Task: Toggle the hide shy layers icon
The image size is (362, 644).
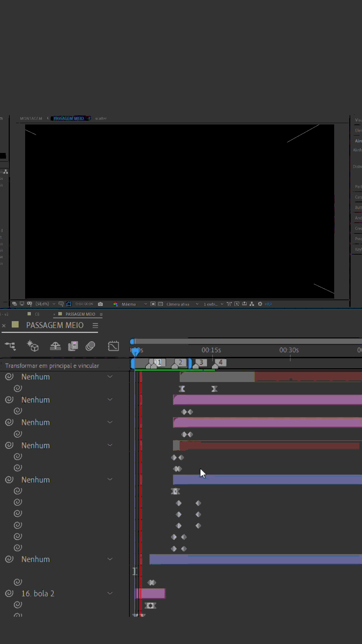Action: click(55, 346)
